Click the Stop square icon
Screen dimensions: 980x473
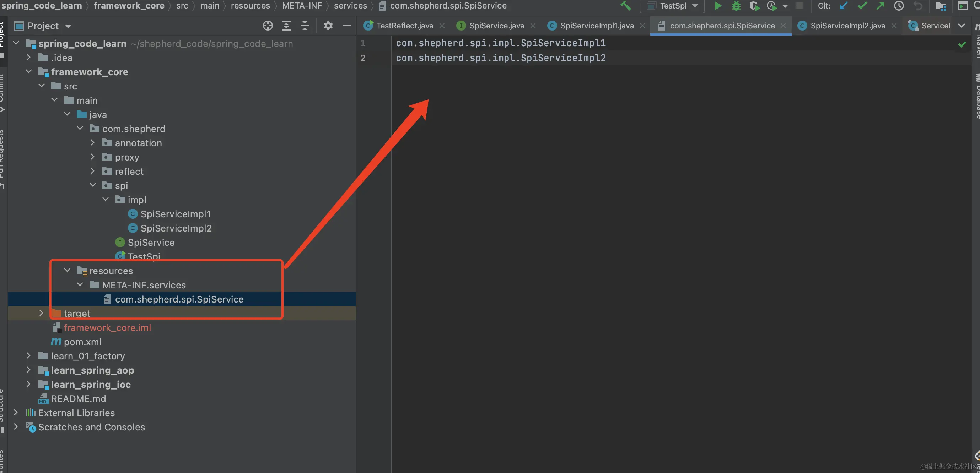pos(799,6)
